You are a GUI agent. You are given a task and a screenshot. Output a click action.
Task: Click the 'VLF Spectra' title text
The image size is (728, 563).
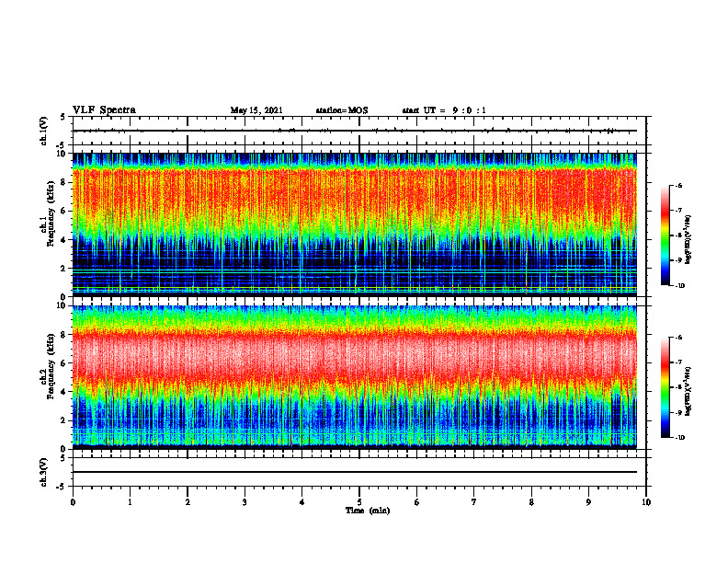click(x=104, y=110)
